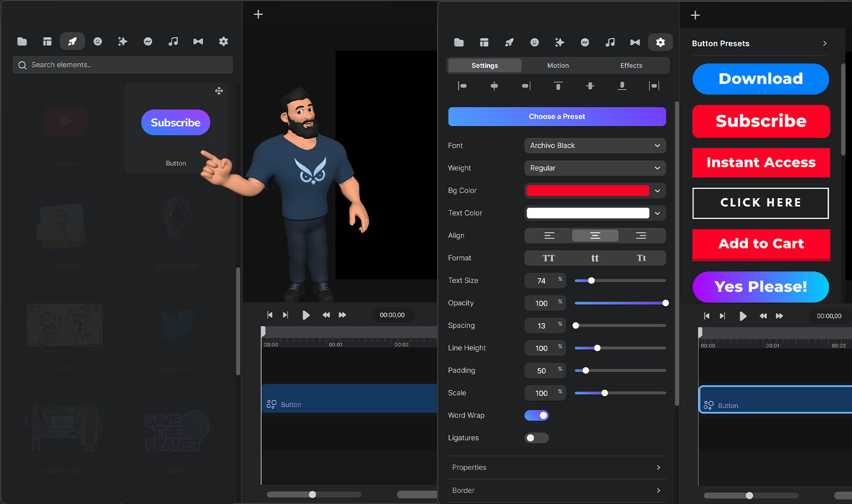Click the uppercase TT format icon

548,258
